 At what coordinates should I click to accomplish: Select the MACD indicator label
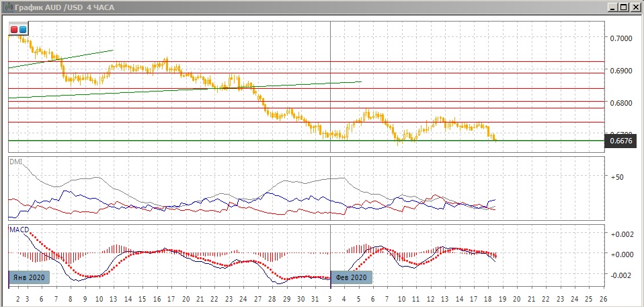[19, 229]
